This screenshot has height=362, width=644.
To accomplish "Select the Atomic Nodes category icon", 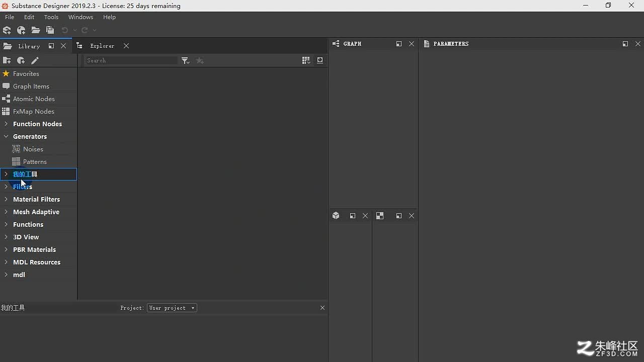I will (6, 99).
